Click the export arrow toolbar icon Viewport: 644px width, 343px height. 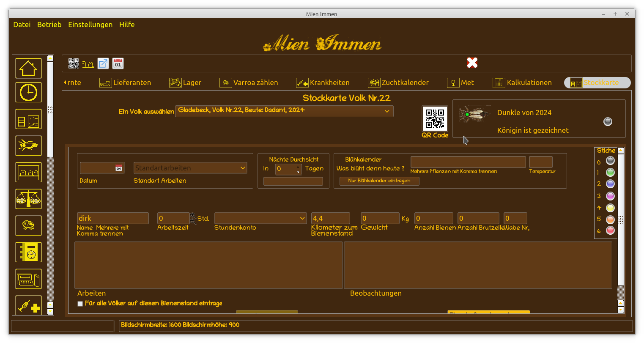coord(103,63)
